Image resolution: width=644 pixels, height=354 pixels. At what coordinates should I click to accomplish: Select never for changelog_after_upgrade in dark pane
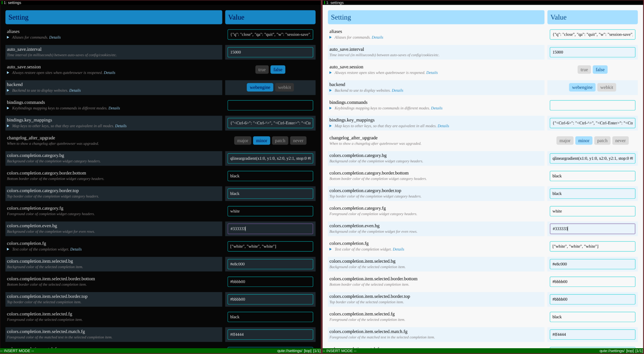pyautogui.click(x=298, y=140)
